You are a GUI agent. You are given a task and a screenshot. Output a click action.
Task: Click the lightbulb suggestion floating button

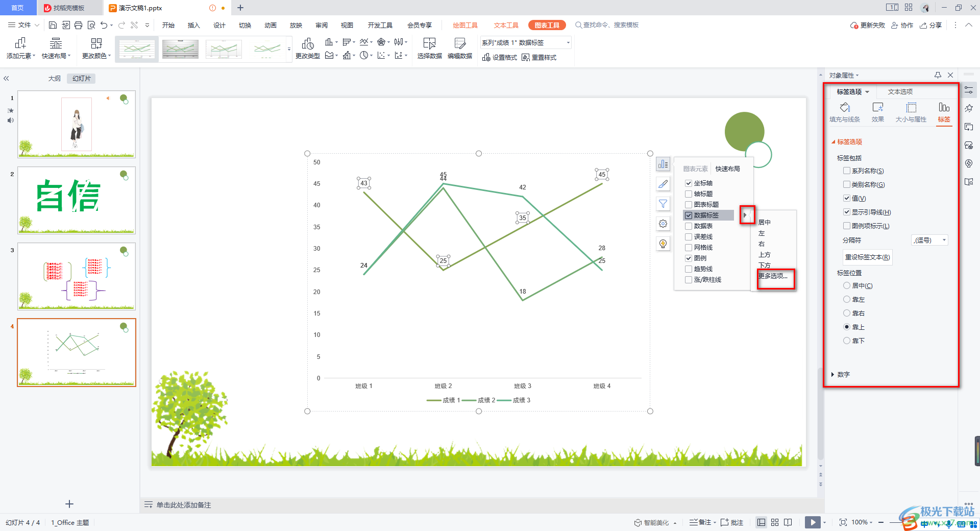click(663, 244)
